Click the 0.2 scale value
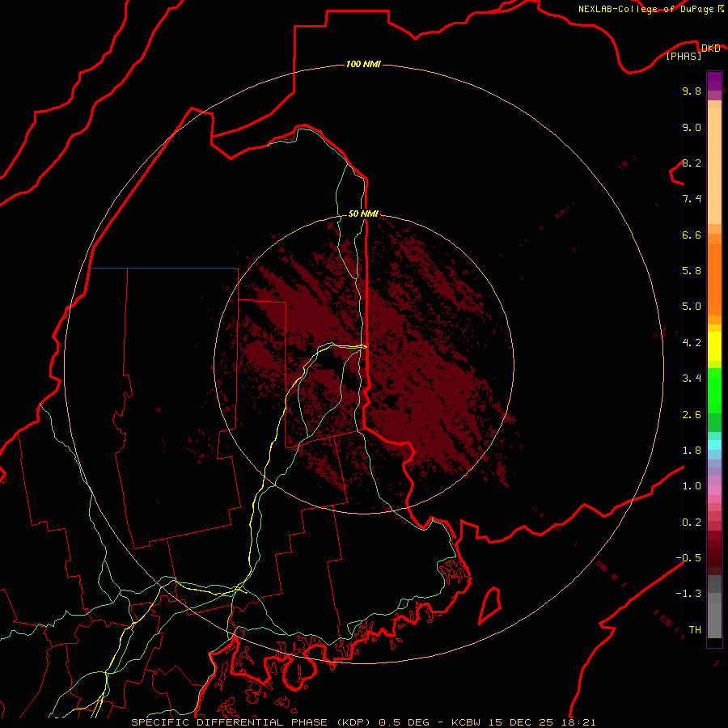Screen dimensions: 728x728 coord(692,523)
